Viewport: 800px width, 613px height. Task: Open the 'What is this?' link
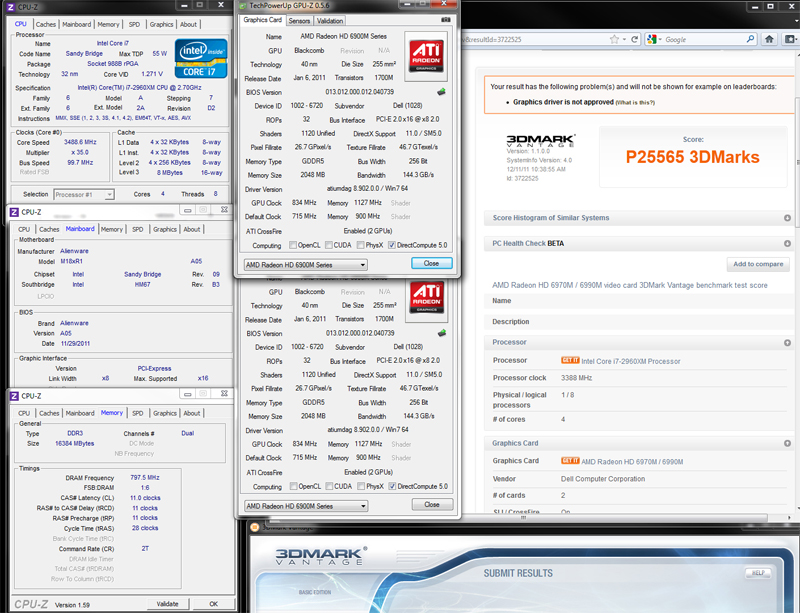tap(635, 102)
